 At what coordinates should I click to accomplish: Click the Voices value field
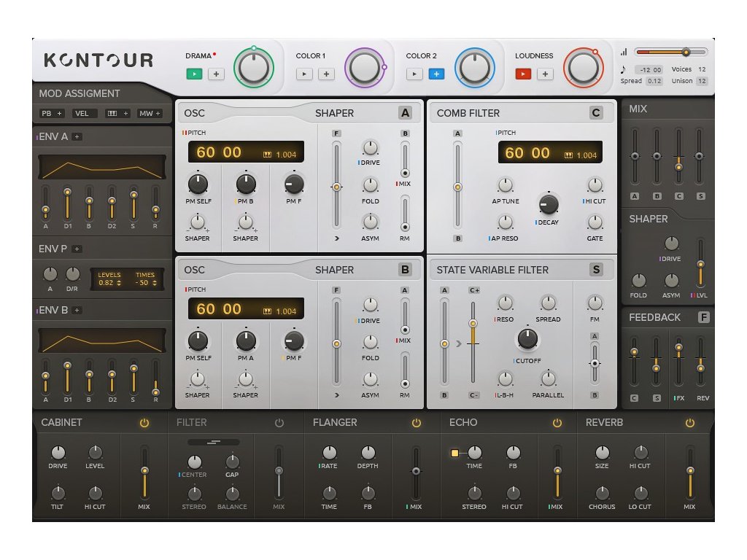701,69
